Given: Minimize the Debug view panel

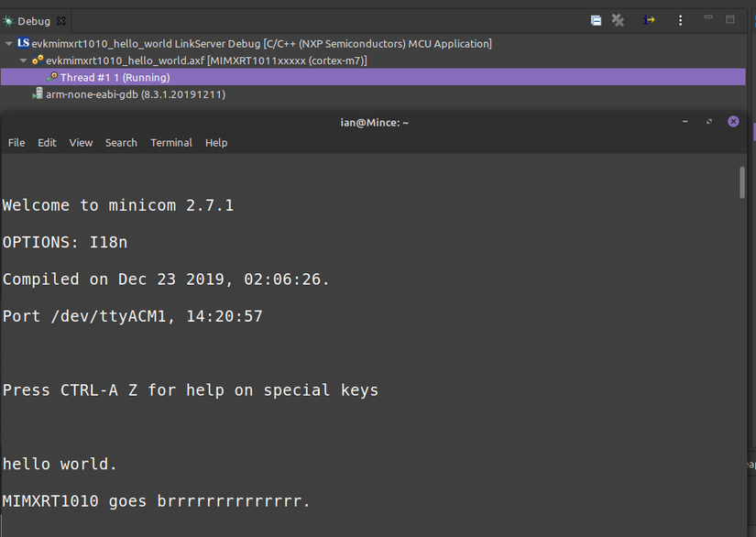Looking at the screenshot, I should click(708, 19).
